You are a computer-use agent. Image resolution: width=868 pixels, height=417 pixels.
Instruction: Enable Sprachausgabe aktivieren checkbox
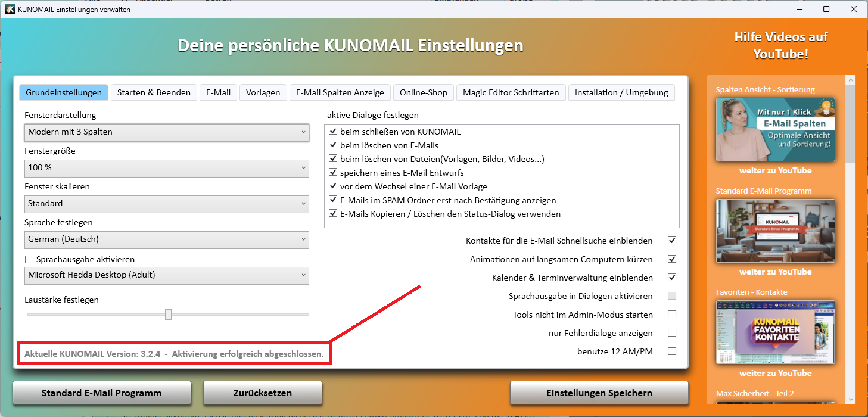click(x=29, y=260)
